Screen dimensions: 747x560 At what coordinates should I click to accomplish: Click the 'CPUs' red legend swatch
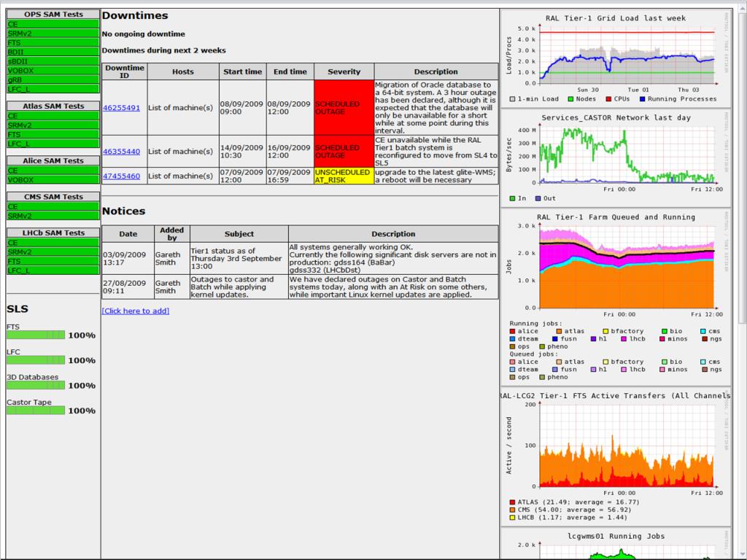coord(608,99)
